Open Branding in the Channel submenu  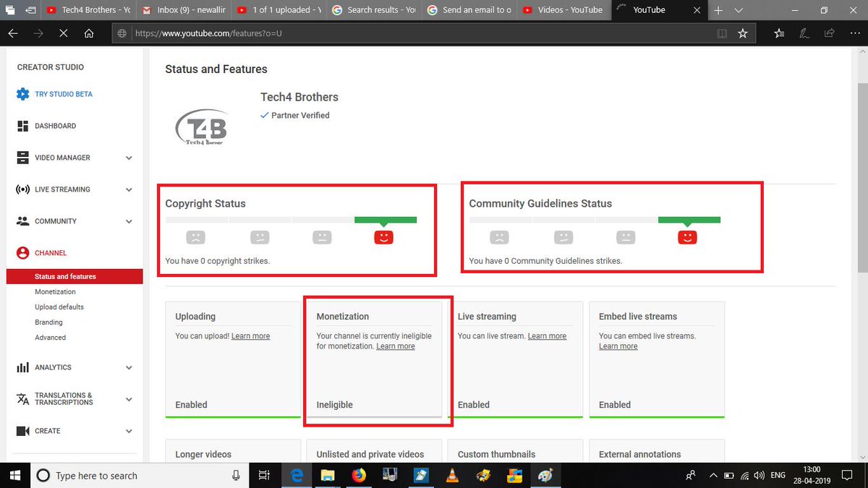click(x=48, y=322)
